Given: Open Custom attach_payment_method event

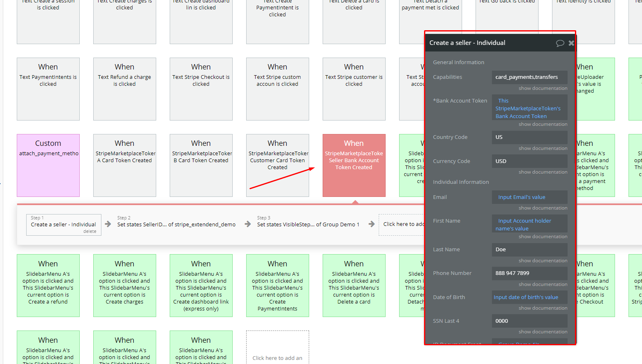Looking at the screenshot, I should (x=48, y=165).
